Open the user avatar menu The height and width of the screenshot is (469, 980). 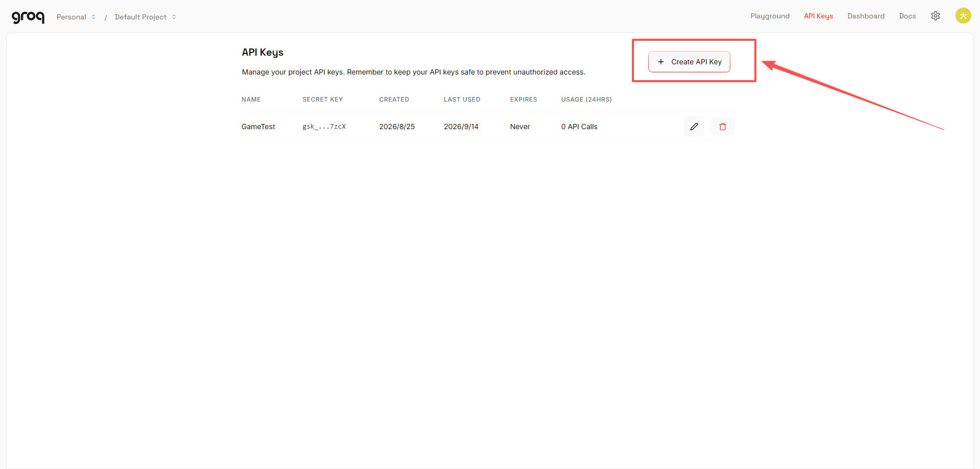coord(963,16)
